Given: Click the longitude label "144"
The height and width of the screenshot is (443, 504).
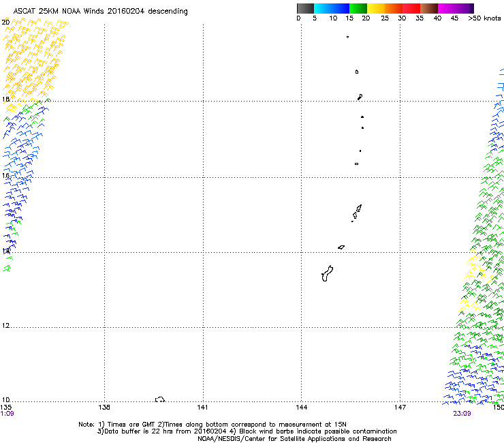Looking at the screenshot, I should tap(302, 408).
